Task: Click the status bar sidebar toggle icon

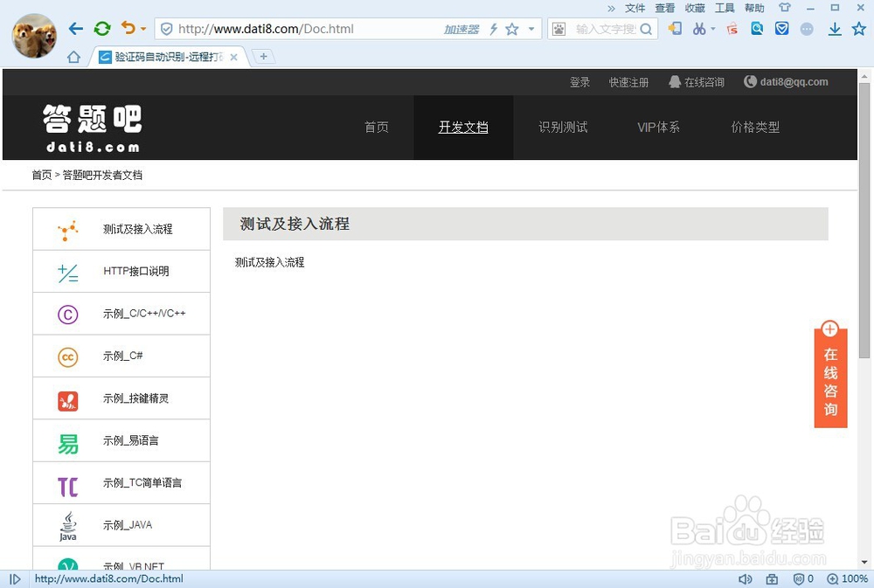Action: (x=15, y=579)
